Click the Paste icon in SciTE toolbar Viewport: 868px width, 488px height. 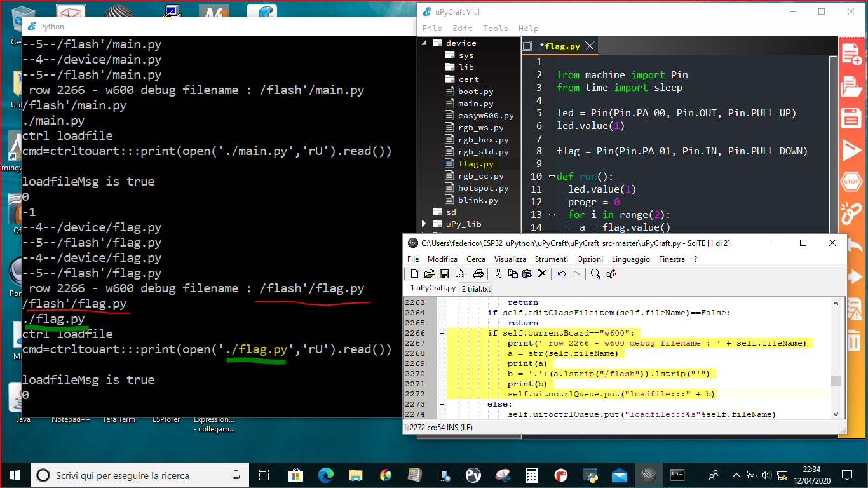point(527,274)
